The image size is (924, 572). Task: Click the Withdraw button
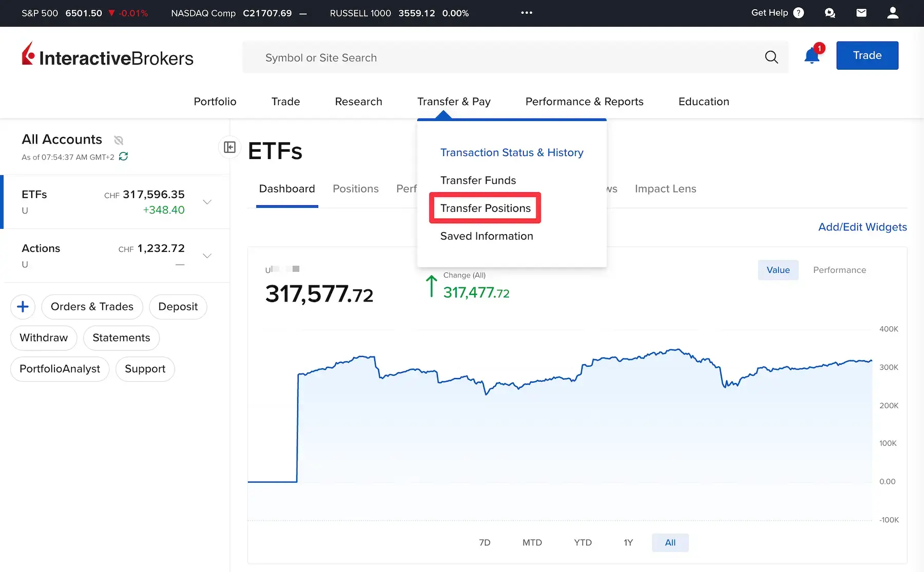44,338
